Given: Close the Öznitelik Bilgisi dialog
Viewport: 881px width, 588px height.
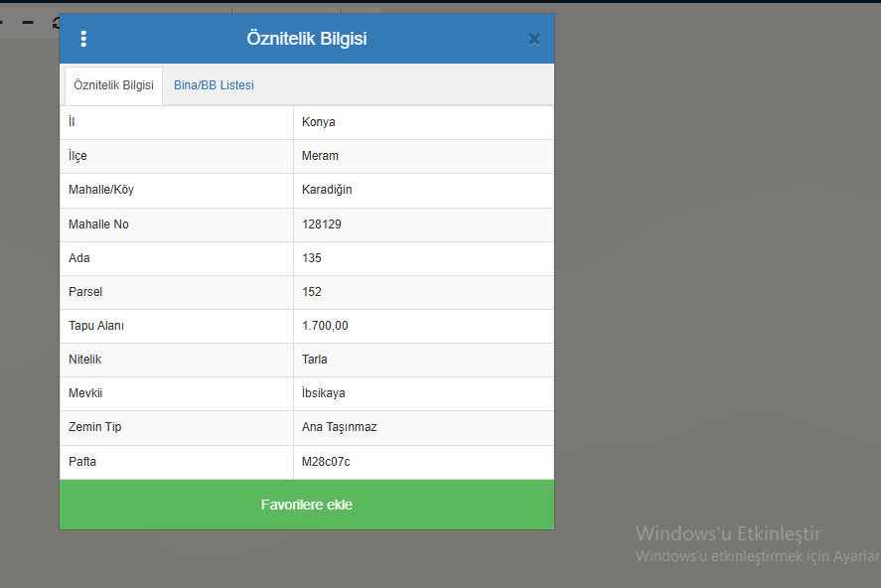Looking at the screenshot, I should click(534, 39).
